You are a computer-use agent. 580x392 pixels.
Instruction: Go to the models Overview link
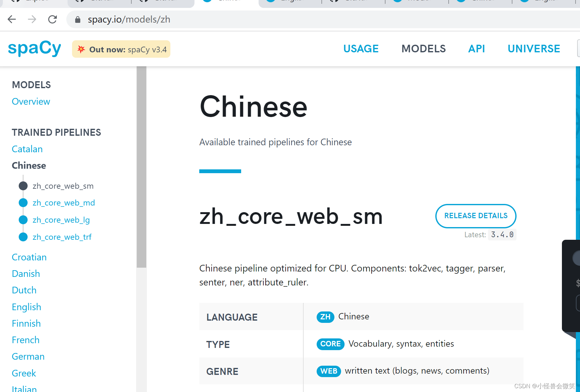(31, 101)
